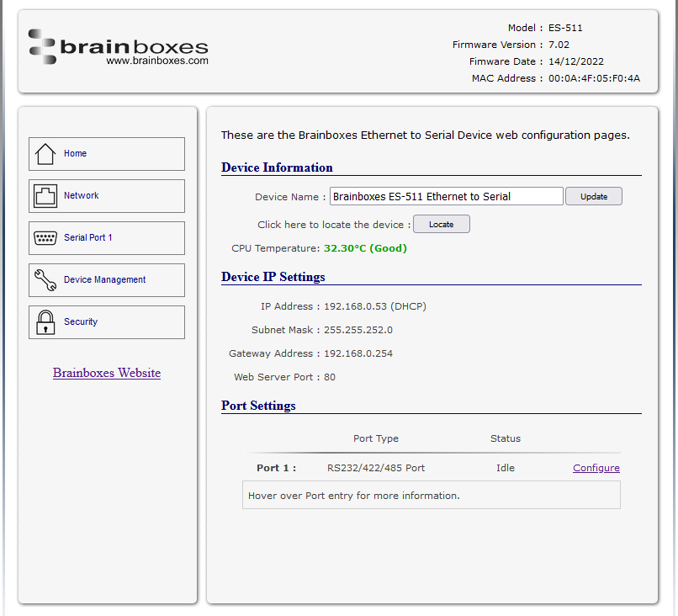Click Configure link for Port 1
The image size is (678, 616).
[596, 468]
